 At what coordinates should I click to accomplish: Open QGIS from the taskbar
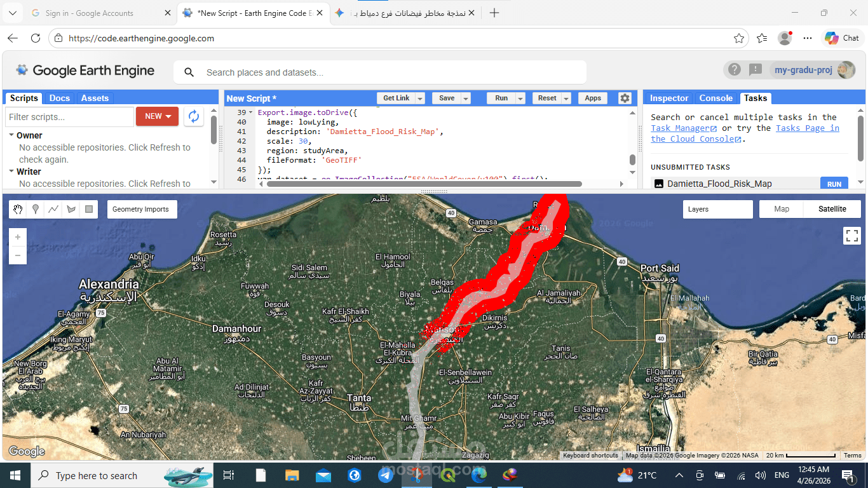448,475
